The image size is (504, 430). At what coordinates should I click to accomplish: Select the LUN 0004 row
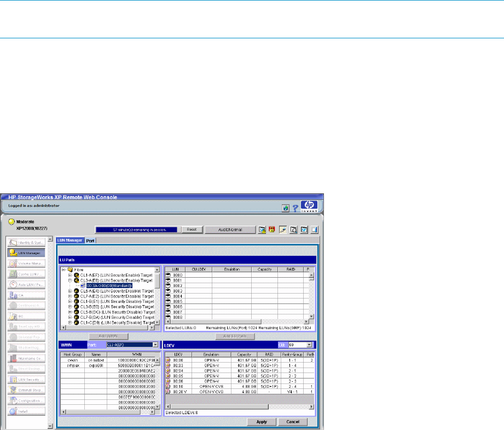[x=237, y=296]
